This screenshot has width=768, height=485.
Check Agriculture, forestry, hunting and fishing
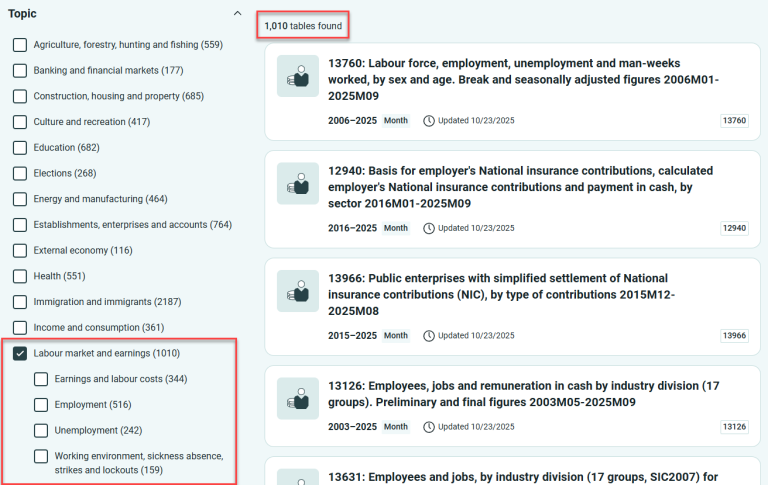pos(20,45)
